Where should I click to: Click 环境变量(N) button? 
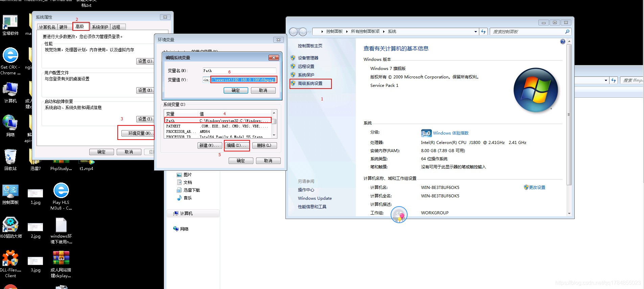click(x=138, y=133)
